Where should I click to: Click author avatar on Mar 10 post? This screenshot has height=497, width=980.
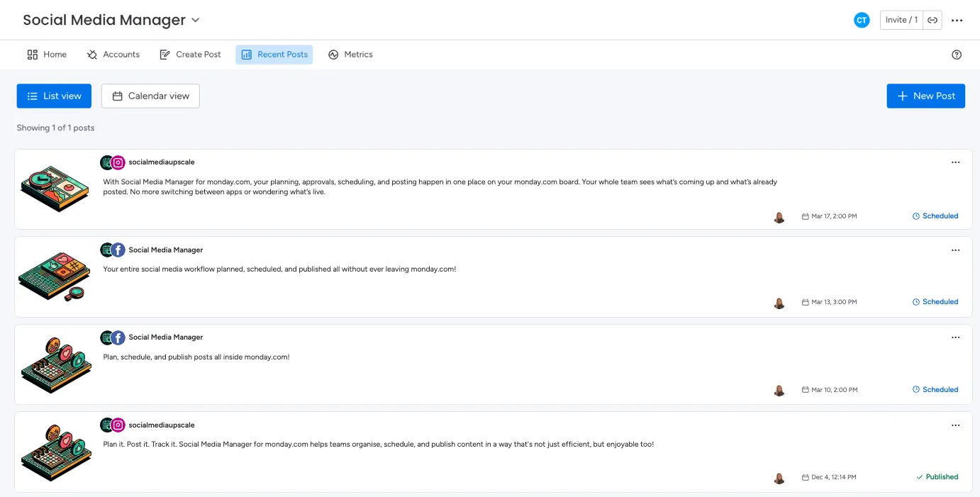pyautogui.click(x=779, y=391)
